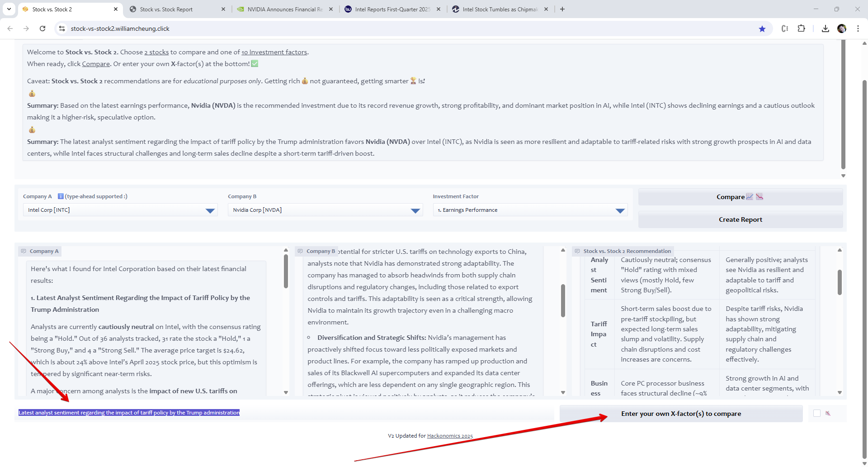Open the profile avatar menu

[842, 29]
